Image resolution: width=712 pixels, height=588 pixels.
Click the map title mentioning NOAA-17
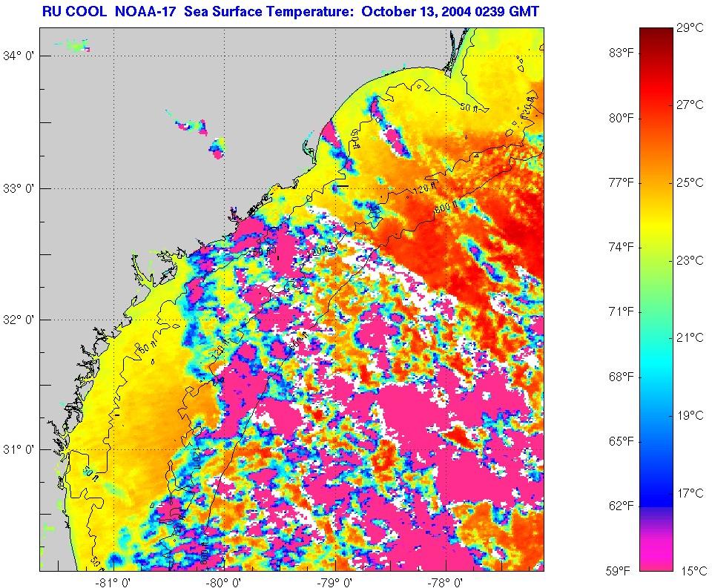pyautogui.click(x=290, y=11)
